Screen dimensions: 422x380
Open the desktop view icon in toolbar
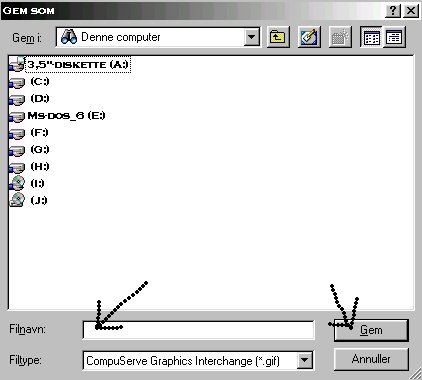[309, 37]
